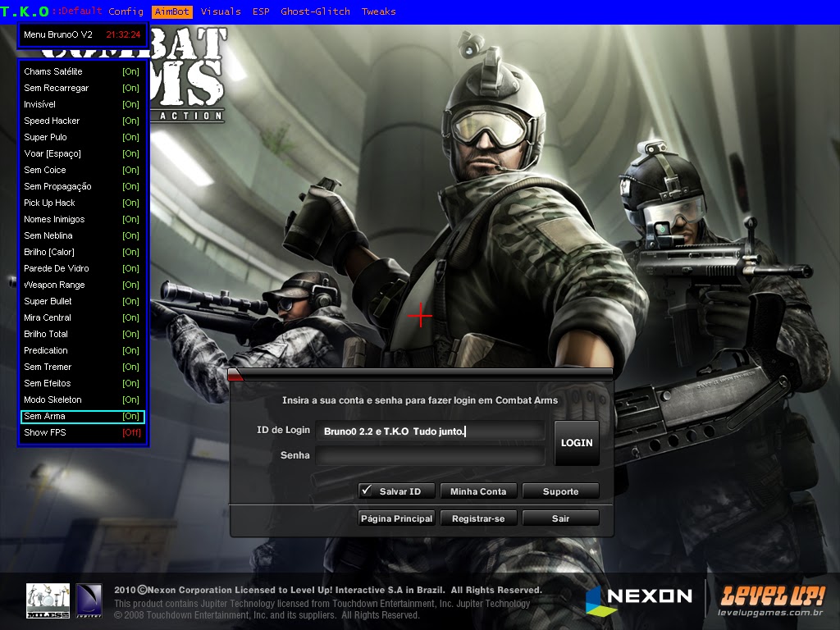
Task: Click the LOGIN button
Action: click(577, 443)
